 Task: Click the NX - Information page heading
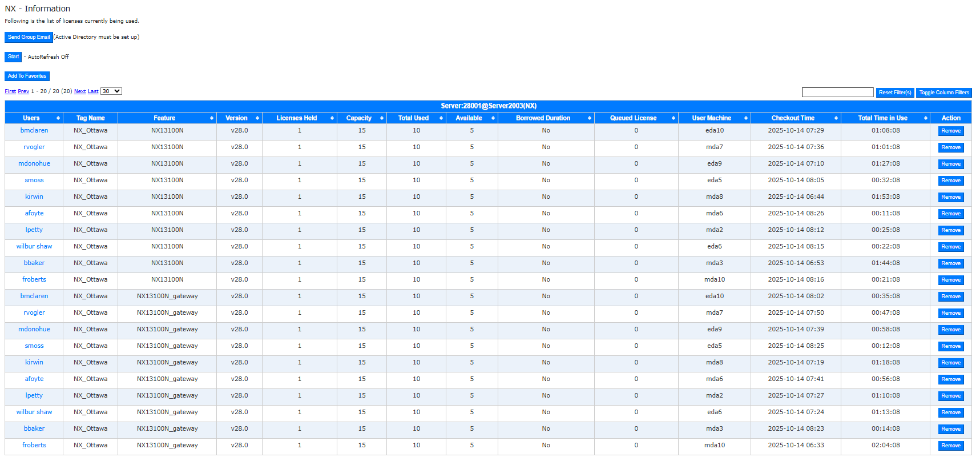[38, 9]
